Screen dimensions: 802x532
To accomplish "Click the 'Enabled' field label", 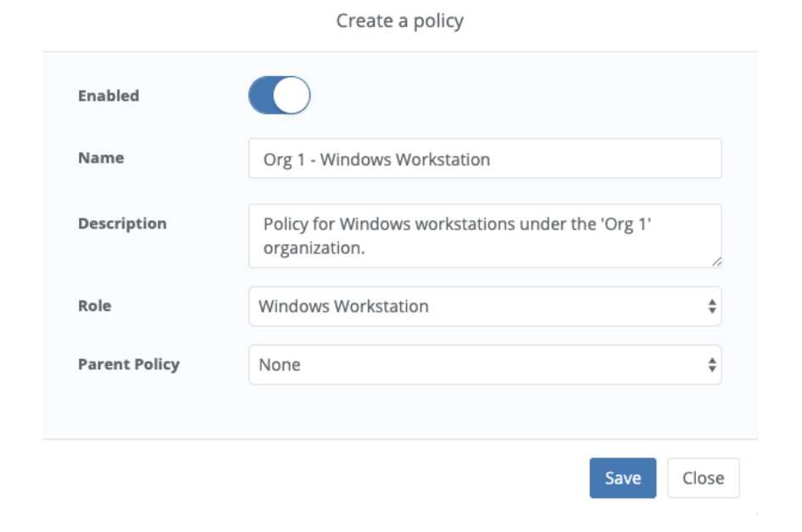I will tap(109, 97).
